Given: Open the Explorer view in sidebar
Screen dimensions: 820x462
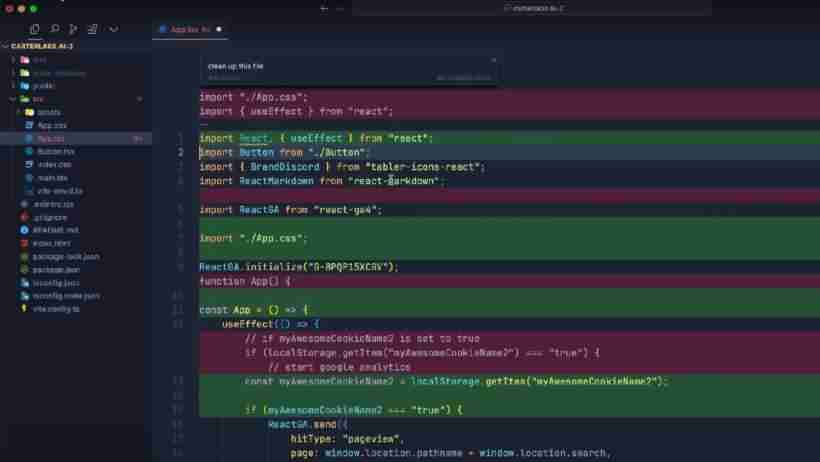Looking at the screenshot, I should 35,30.
